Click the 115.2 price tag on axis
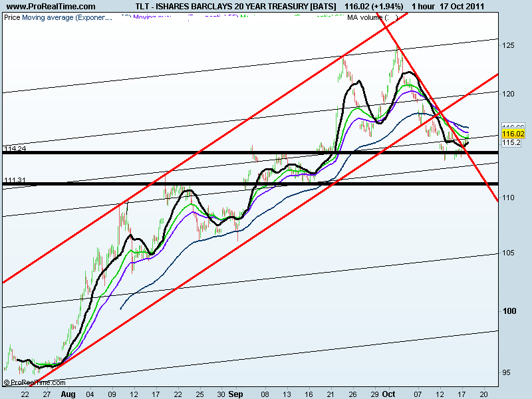Image resolution: width=532 pixels, height=399 pixels. tap(511, 142)
